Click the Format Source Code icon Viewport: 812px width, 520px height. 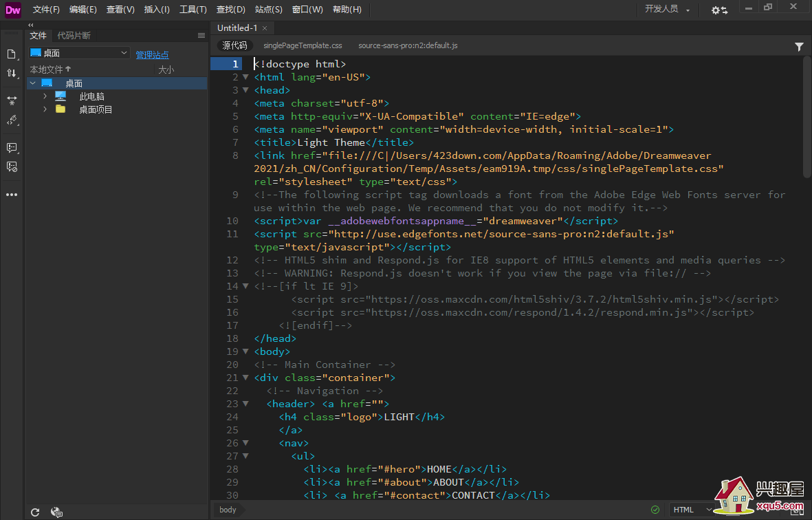click(x=12, y=120)
